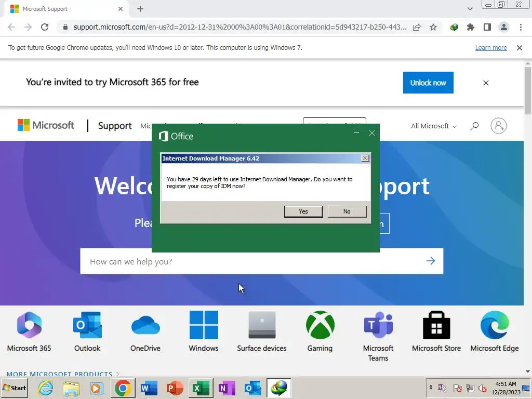This screenshot has height=399, width=532.
Task: Go forward in Chrome history
Action: (28, 27)
